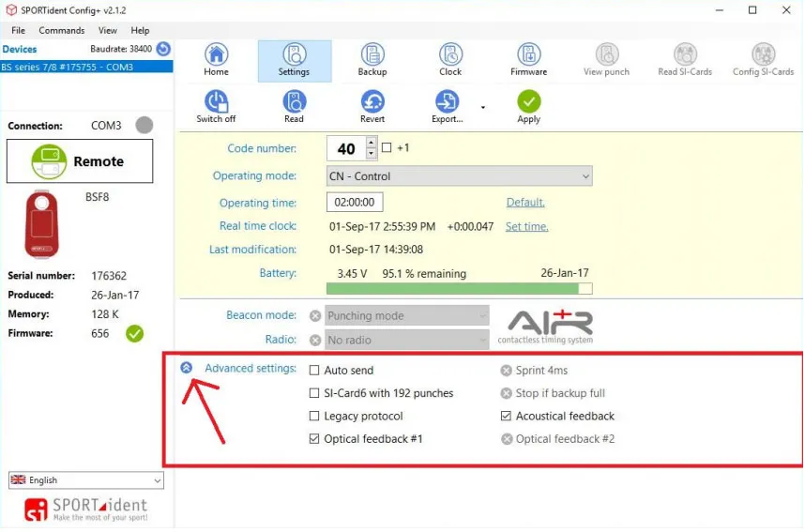Viewport: 805px width, 532px height.
Task: Disable Acoustical feedback checkbox
Action: coord(507,417)
